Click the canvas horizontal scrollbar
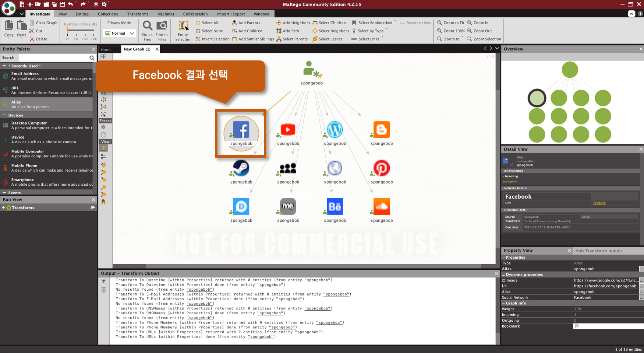The height and width of the screenshot is (353, 644). point(313,266)
